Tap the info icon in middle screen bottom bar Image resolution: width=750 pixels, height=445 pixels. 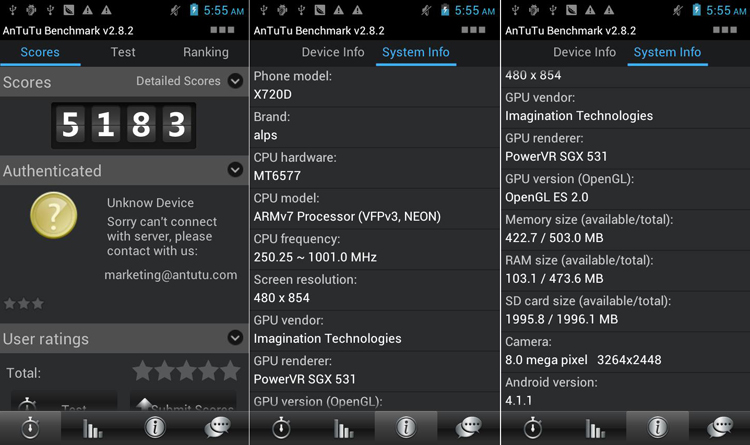[x=406, y=427]
